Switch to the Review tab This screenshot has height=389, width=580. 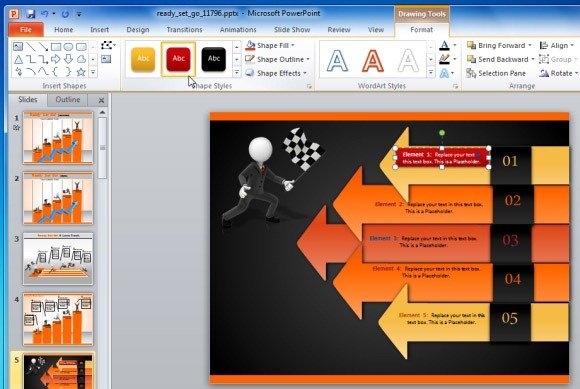[338, 30]
